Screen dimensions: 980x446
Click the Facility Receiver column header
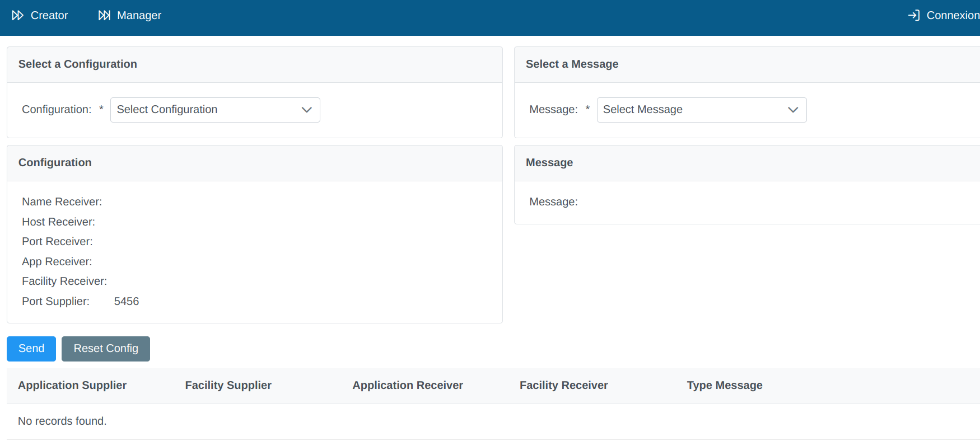(x=563, y=385)
